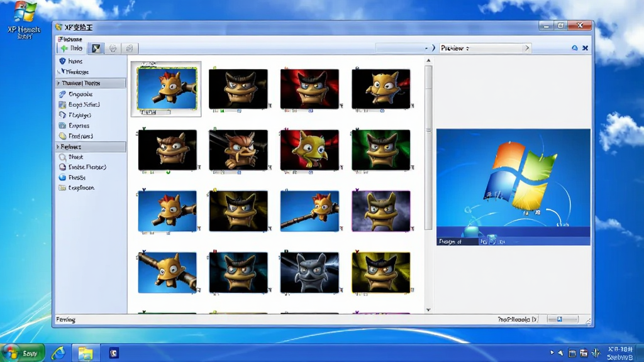Select bottom-row character with teal background

(238, 273)
